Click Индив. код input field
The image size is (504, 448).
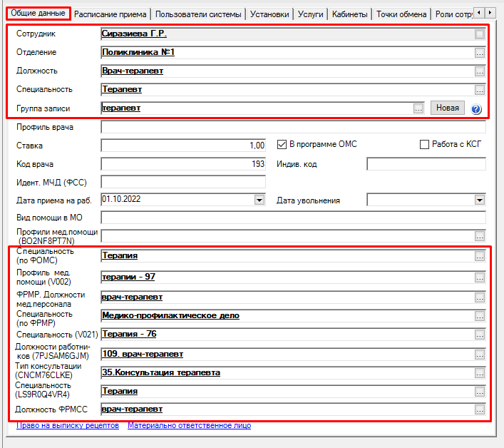(x=426, y=164)
